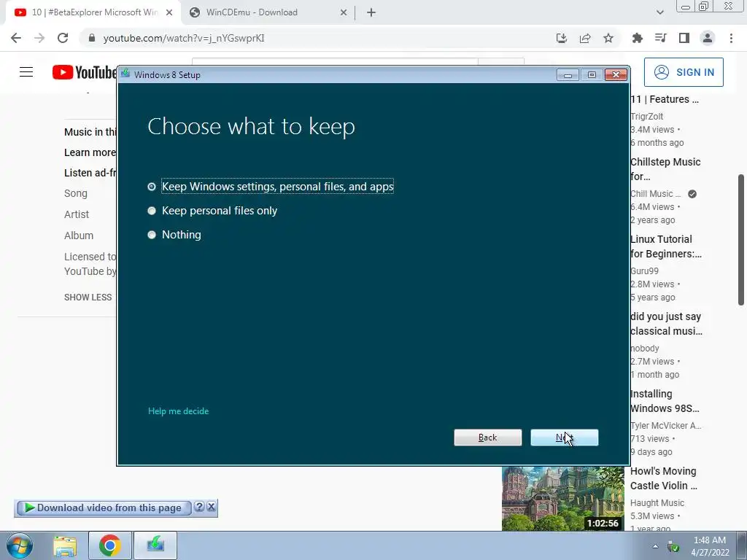
Task: Go back in Chrome browser history
Action: [16, 38]
